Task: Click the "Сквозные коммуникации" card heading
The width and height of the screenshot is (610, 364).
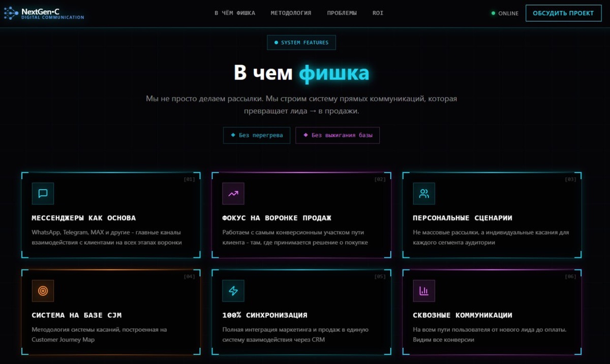Action: [x=463, y=315]
